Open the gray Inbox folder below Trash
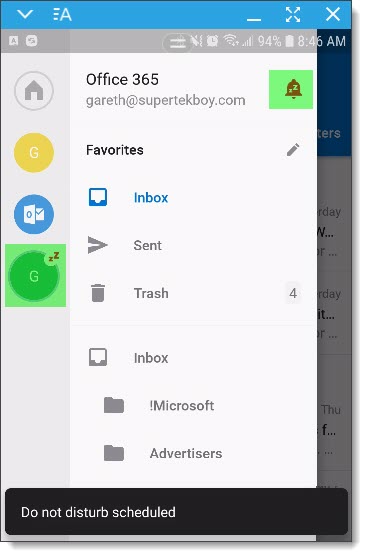Viewport: 367px width, 557px height. pos(194,358)
